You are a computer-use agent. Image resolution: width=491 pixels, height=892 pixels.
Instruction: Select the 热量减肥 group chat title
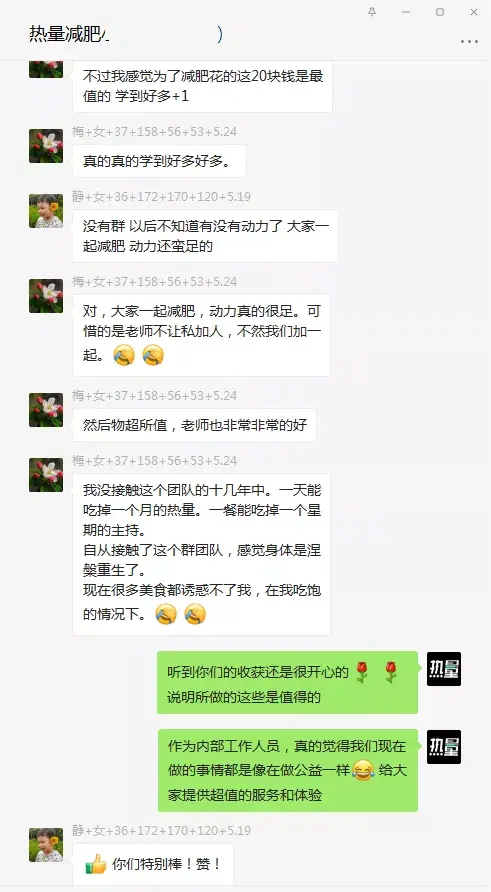click(x=68, y=35)
